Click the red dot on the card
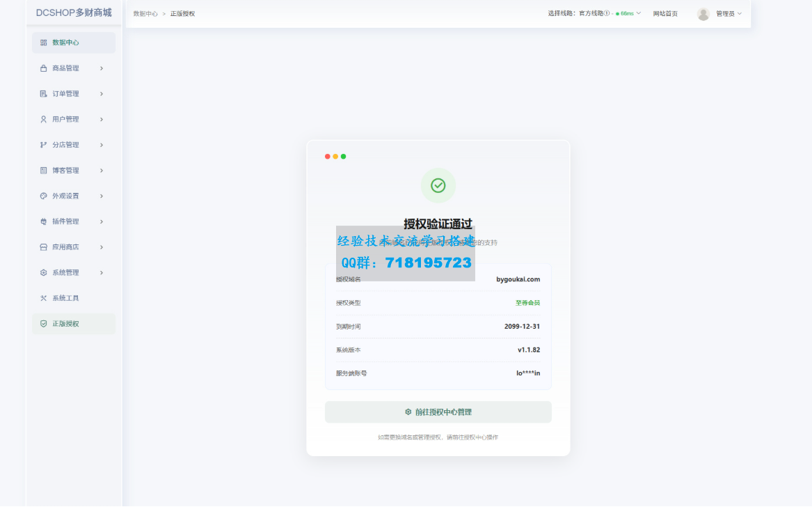The width and height of the screenshot is (812, 507). coord(327,157)
